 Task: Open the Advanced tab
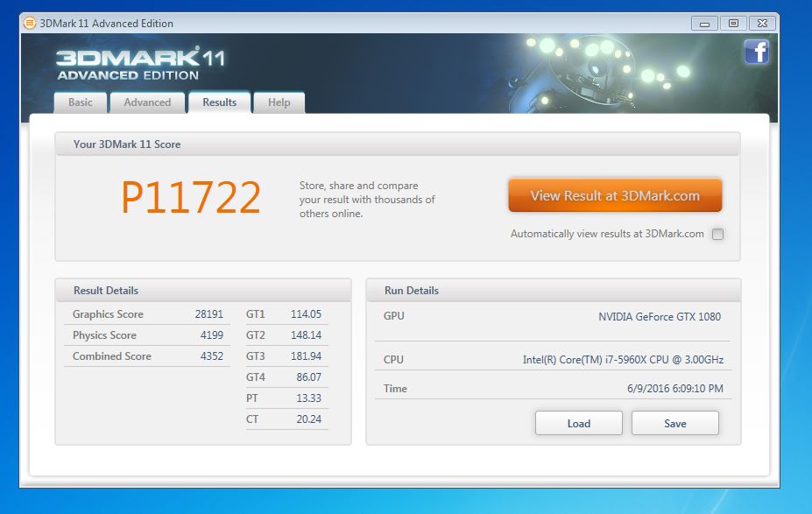point(147,102)
